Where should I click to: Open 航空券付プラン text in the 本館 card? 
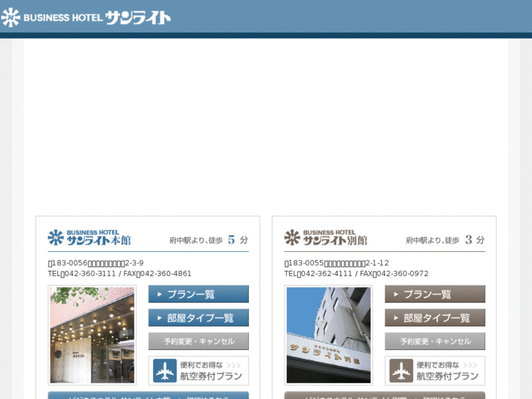(x=211, y=376)
